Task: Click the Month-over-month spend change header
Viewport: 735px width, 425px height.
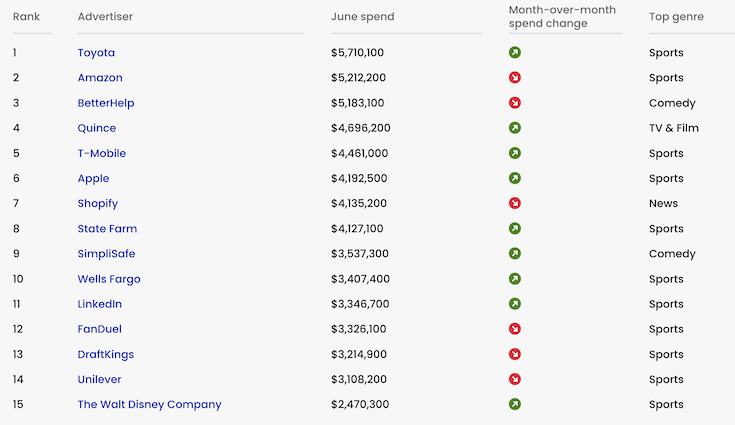Action: 562,16
